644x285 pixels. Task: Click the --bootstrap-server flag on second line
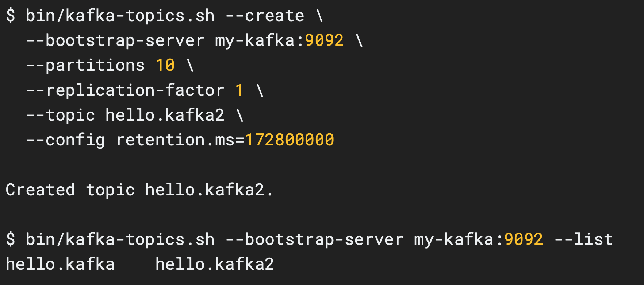(115, 41)
